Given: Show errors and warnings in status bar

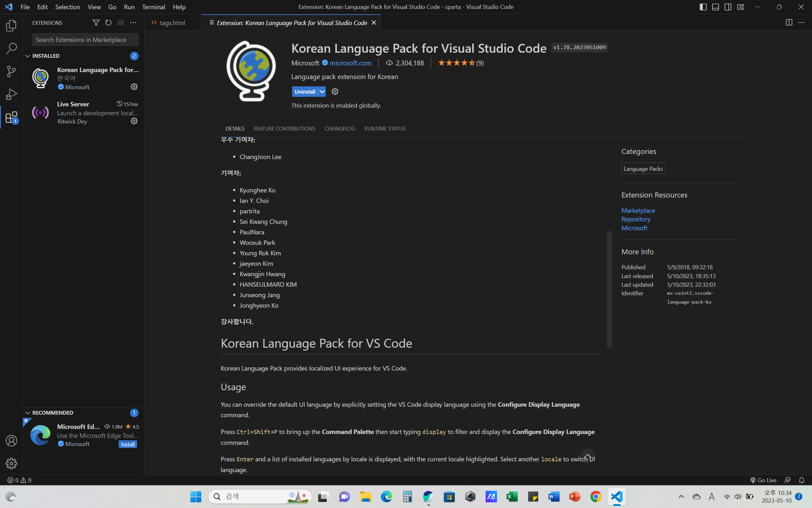Looking at the screenshot, I should (x=19, y=480).
